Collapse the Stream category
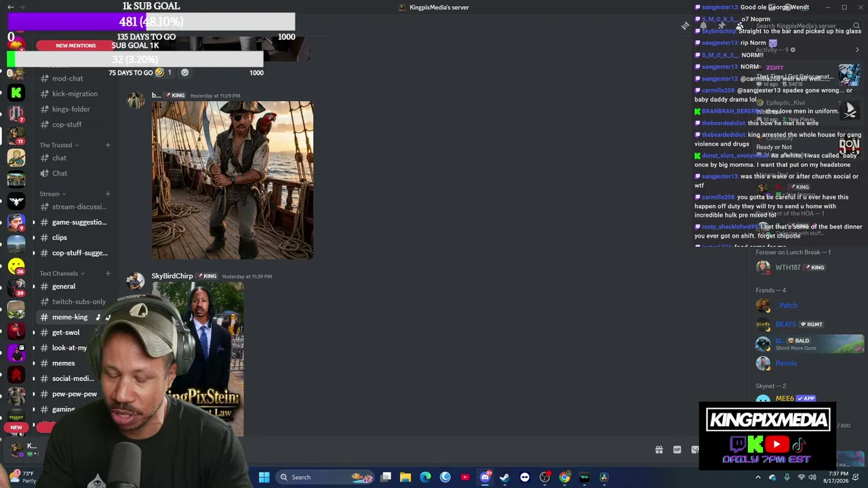This screenshot has height=488, width=868. point(52,194)
